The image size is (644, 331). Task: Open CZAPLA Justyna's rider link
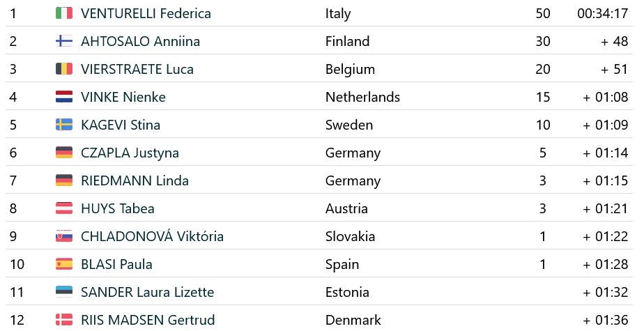coord(130,153)
